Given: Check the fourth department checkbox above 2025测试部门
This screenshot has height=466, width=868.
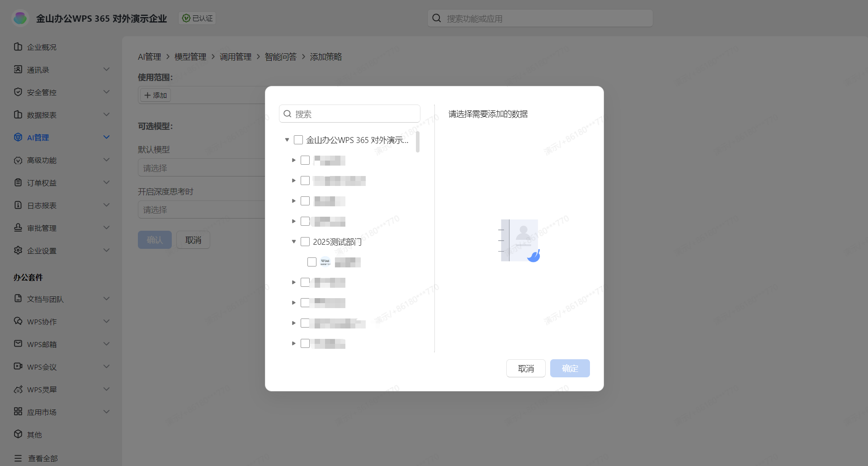Looking at the screenshot, I should coord(305,221).
